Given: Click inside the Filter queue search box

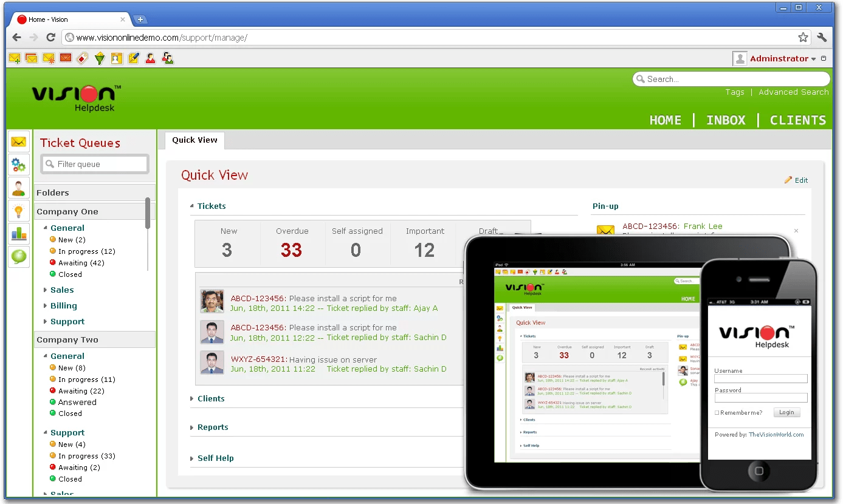Looking at the screenshot, I should pyautogui.click(x=94, y=163).
